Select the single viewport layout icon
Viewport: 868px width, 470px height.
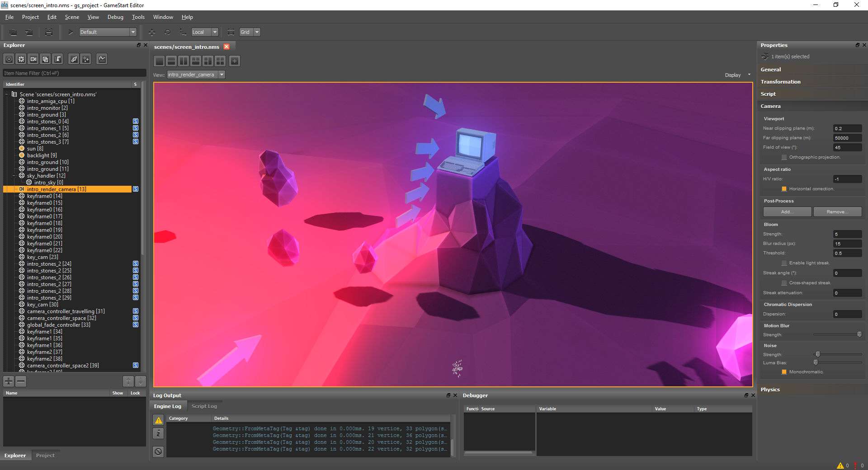coord(160,61)
